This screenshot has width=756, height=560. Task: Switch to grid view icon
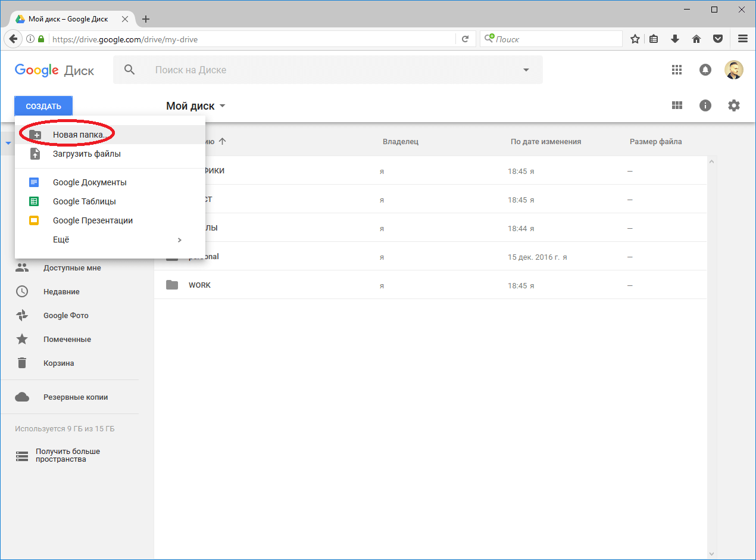pos(676,105)
